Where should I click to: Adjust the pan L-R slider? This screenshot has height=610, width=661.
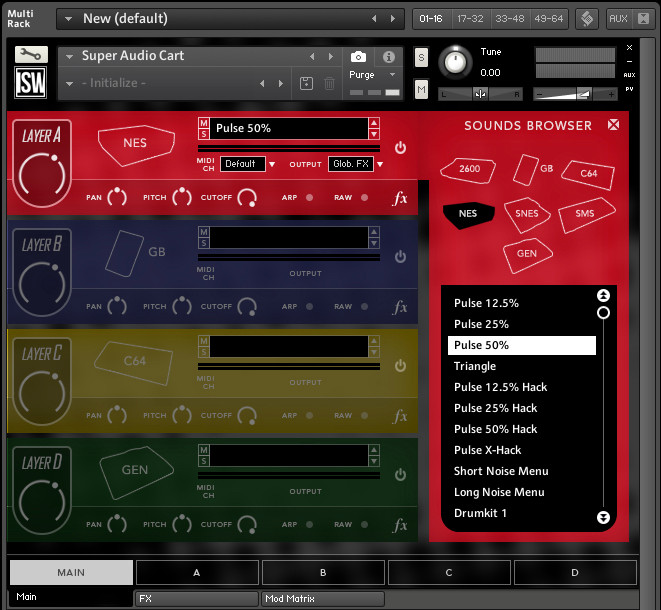[480, 94]
